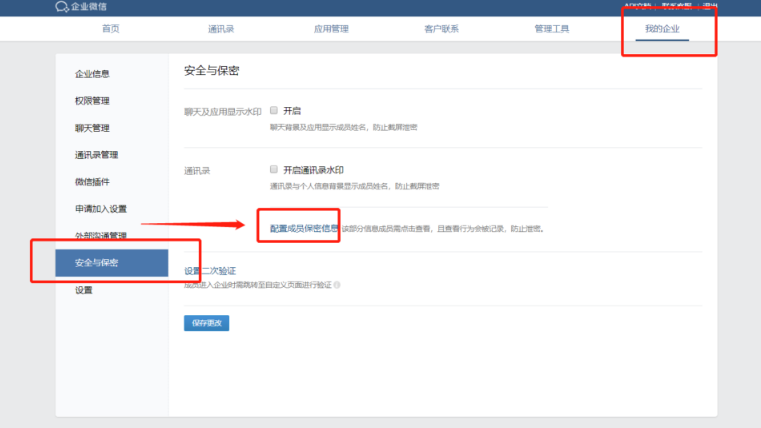Viewport: 761px width, 428px height.
Task: Select 权限管理 from the left menu
Action: [92, 101]
